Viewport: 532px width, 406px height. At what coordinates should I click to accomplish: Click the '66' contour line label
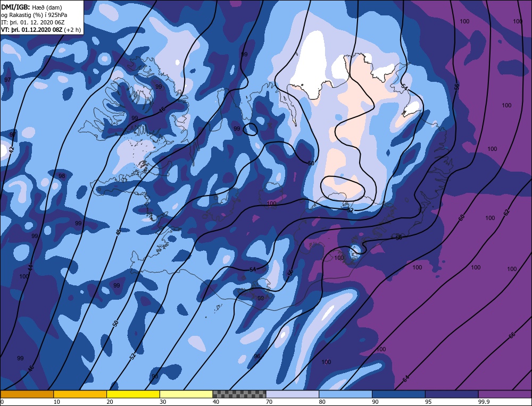point(512,335)
